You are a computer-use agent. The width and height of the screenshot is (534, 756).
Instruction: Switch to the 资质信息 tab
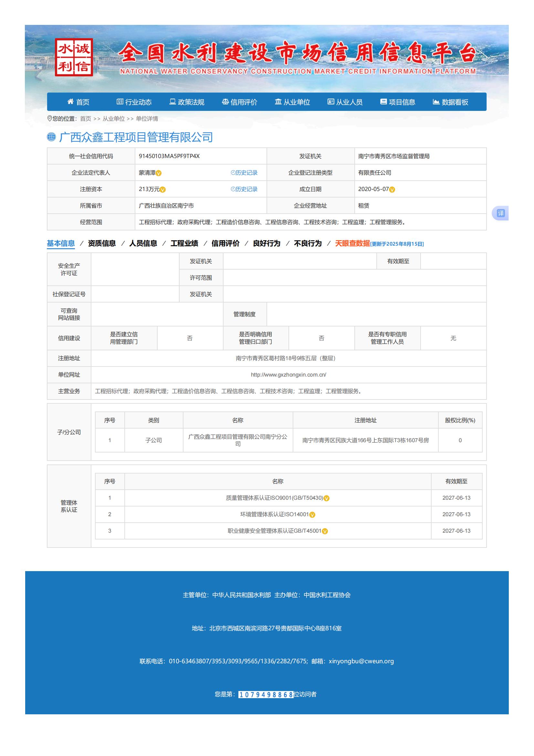tap(102, 243)
